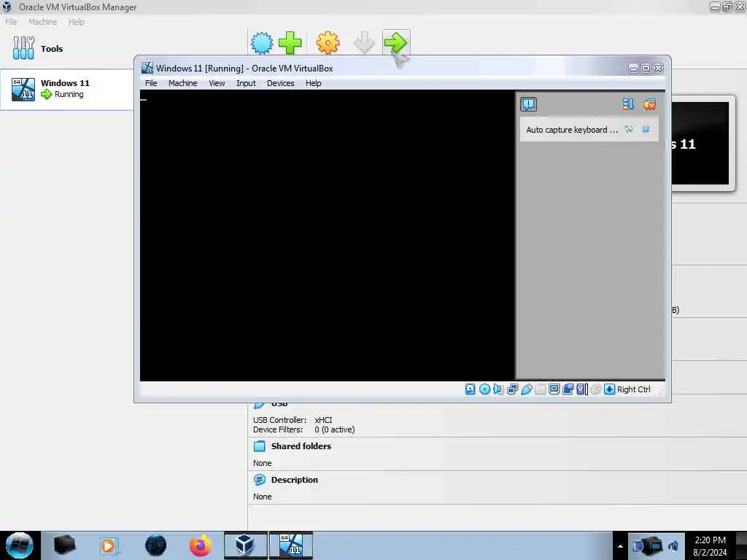This screenshot has width=747, height=560.
Task: Click the suppress icon on keyboard notification
Action: pos(629,129)
